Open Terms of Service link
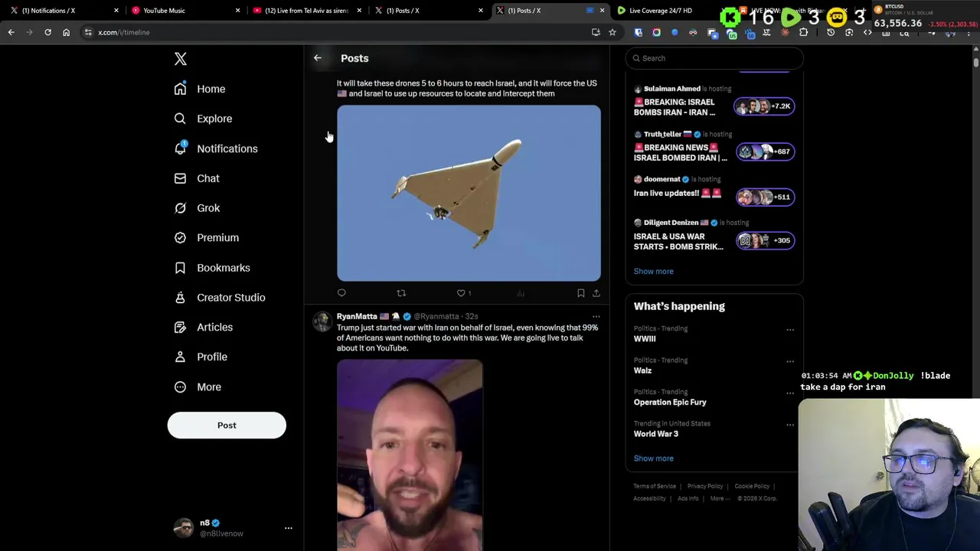This screenshot has height=551, width=980. click(655, 486)
